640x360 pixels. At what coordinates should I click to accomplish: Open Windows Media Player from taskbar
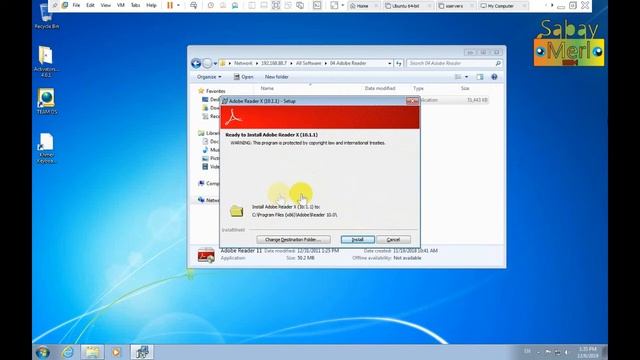[x=116, y=352]
